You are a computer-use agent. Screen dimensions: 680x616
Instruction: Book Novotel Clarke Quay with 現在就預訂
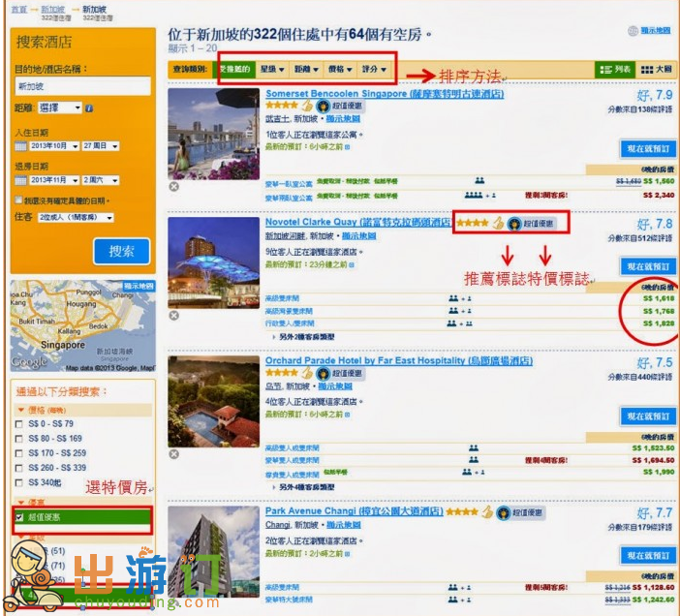click(x=648, y=266)
